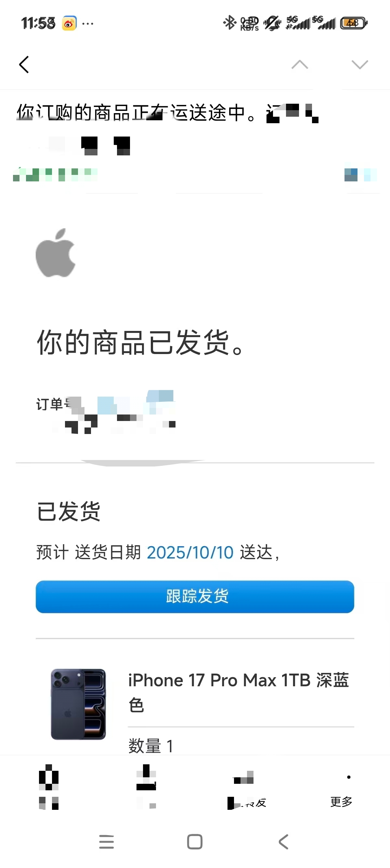Viewport: 390px width, 868px height.
Task: Tap the Android recent-apps menu button
Action: 106,842
